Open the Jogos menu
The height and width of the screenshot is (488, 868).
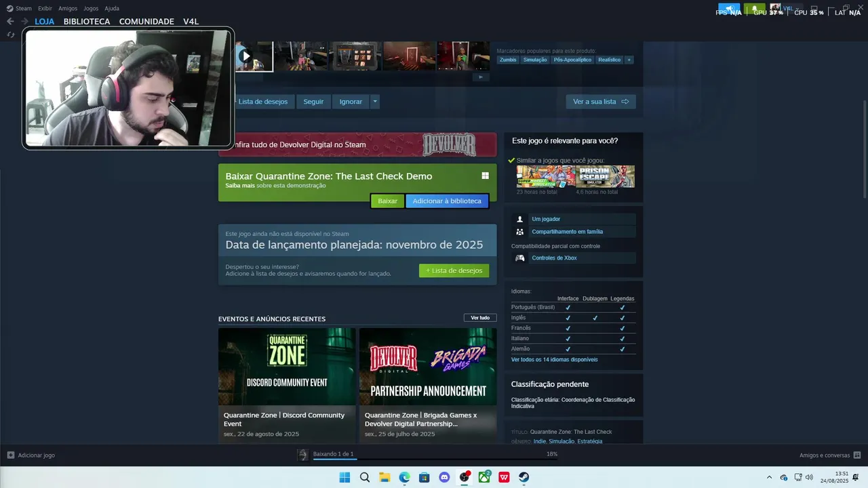[x=91, y=8]
